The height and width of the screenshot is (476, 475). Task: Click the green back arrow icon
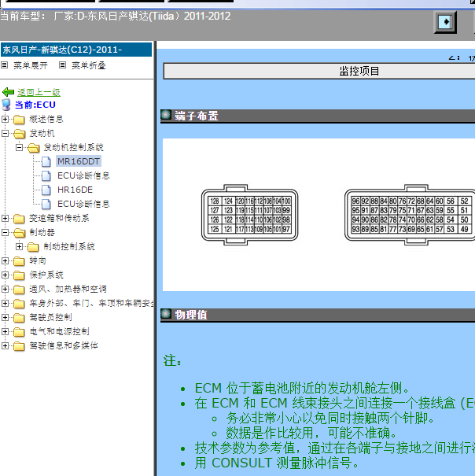pos(8,92)
